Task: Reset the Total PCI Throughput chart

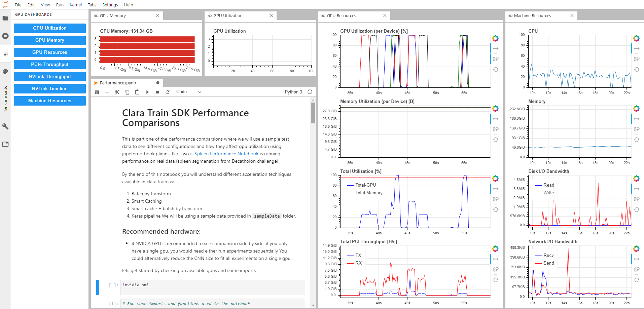Action: (x=496, y=280)
